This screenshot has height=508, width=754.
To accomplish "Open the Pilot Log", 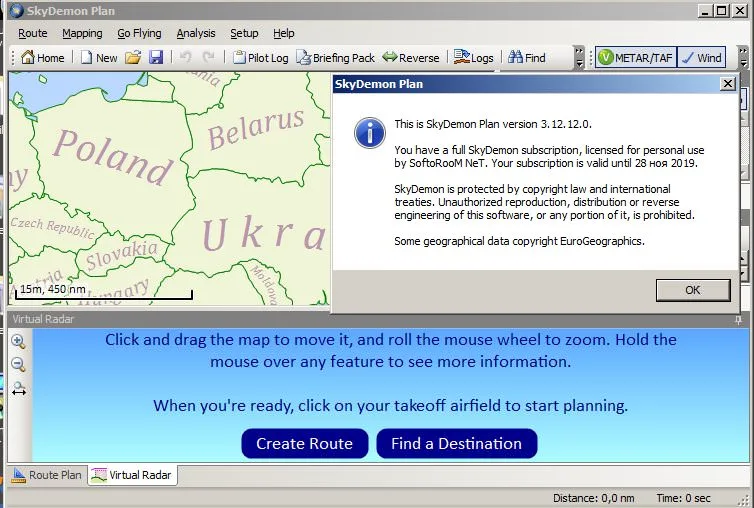I will [261, 58].
